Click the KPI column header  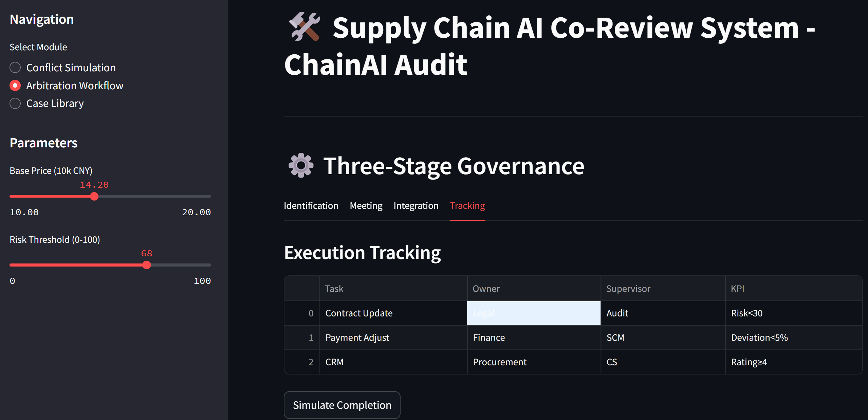pos(793,289)
